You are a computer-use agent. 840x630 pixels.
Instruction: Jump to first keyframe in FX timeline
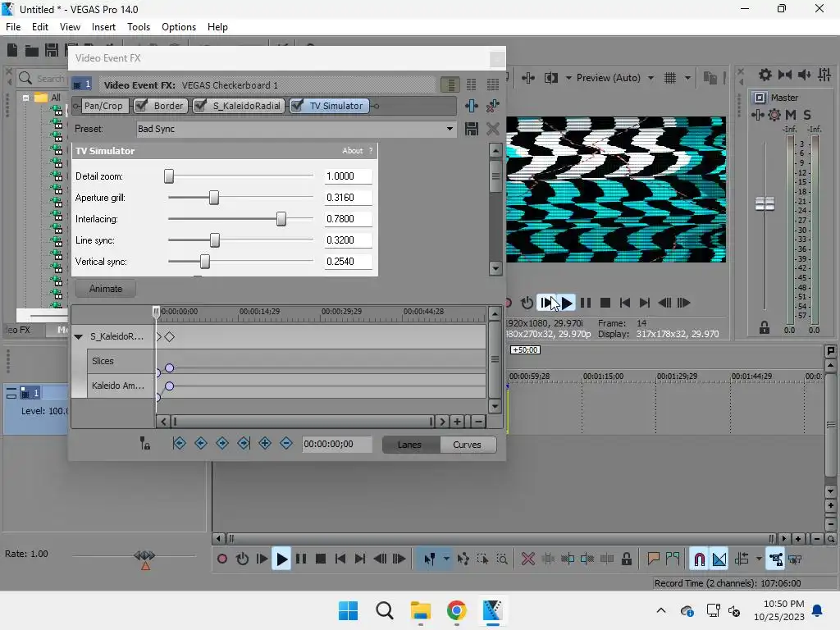pyautogui.click(x=180, y=443)
